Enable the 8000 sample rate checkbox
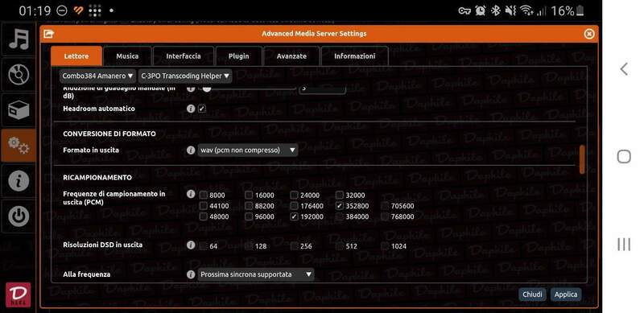The width and height of the screenshot is (644, 313). point(204,195)
